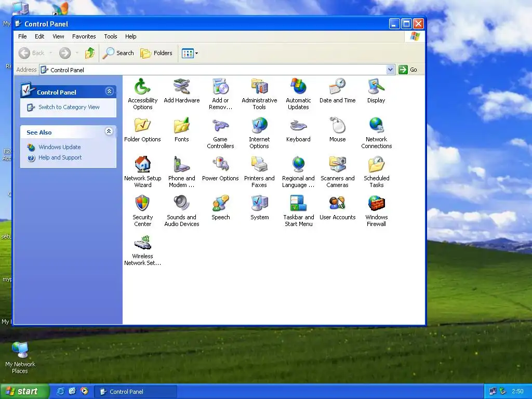Open Scanners and Cameras icon
This screenshot has height=399, width=532.
click(x=337, y=172)
